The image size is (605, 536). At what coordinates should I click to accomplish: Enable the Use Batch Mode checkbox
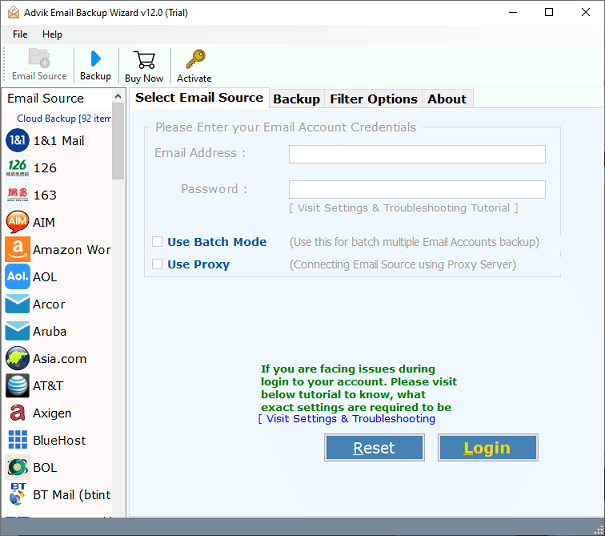(157, 242)
